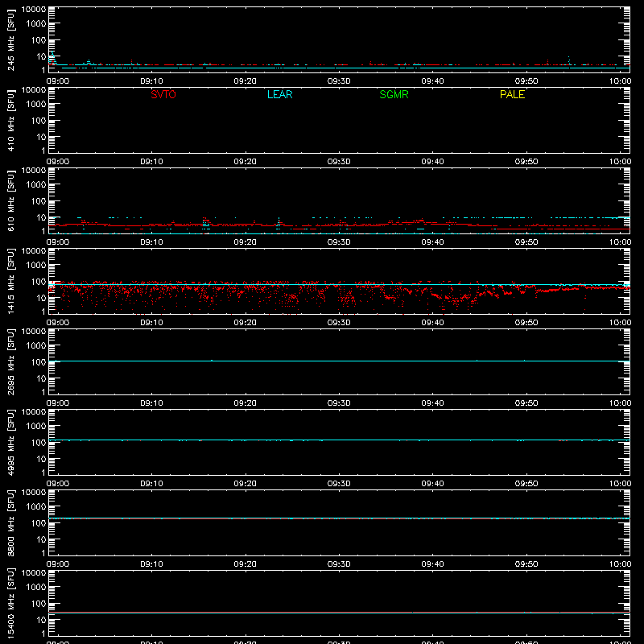Viewport: 644px width, 644px height.
Task: Select the 610 MHz [SFU] axis title
Action: click(11, 200)
